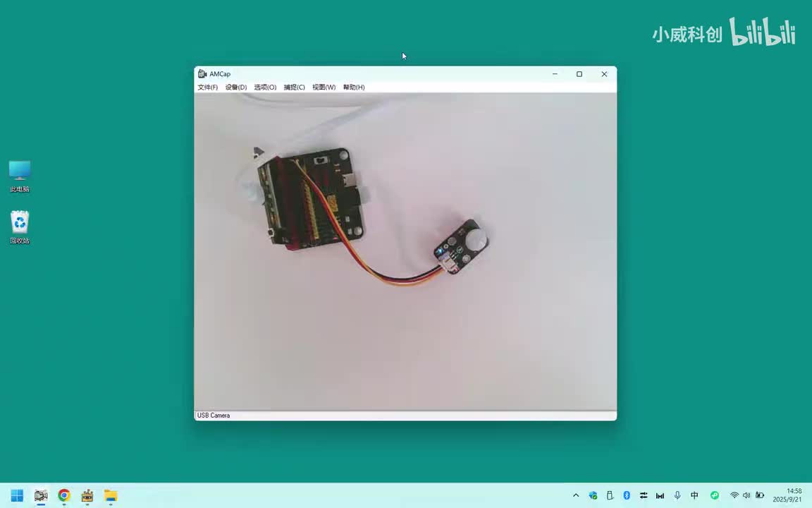The image size is (812, 508).
Task: Click the USB Camera status bar text
Action: click(214, 415)
